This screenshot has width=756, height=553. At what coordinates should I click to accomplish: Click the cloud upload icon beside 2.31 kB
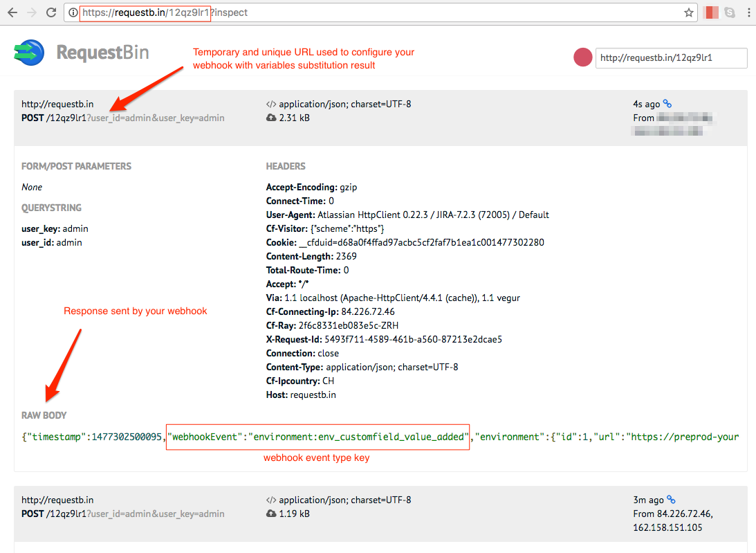point(271,118)
